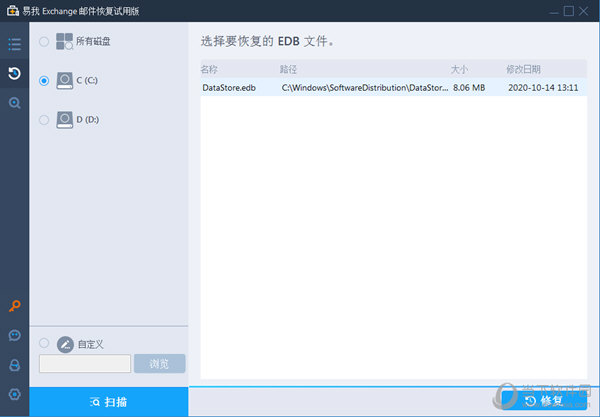
Task: Open the settings gear icon in sidebar
Action: pyautogui.click(x=15, y=394)
